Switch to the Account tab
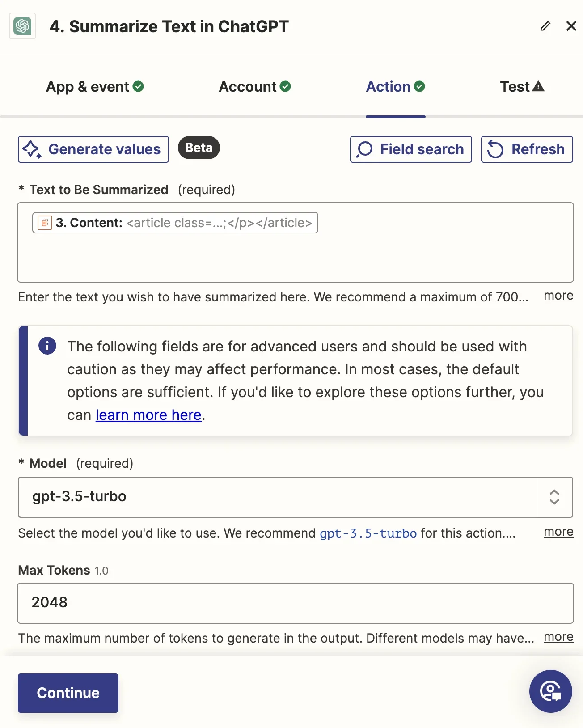The height and width of the screenshot is (728, 583). (255, 86)
